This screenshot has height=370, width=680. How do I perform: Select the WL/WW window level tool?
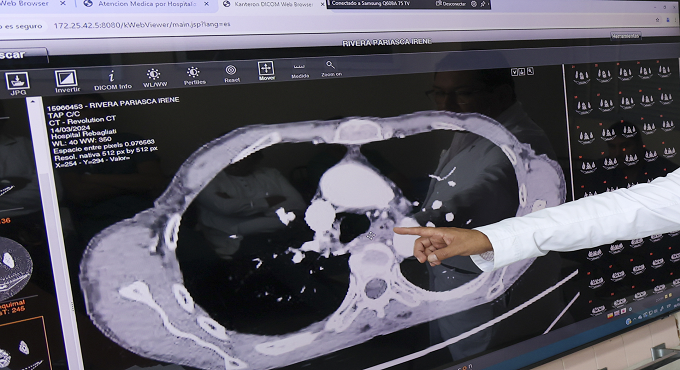click(x=154, y=78)
